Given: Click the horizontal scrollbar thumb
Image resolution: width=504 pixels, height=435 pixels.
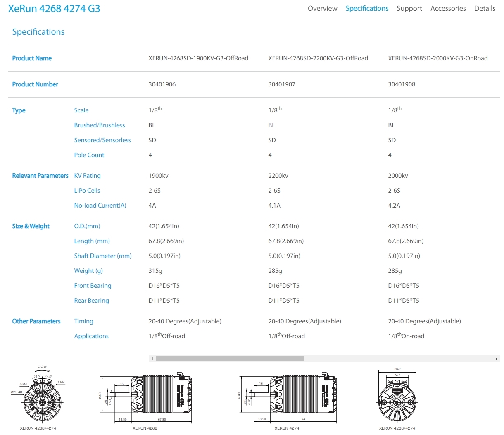Looking at the screenshot, I should (x=229, y=359).
